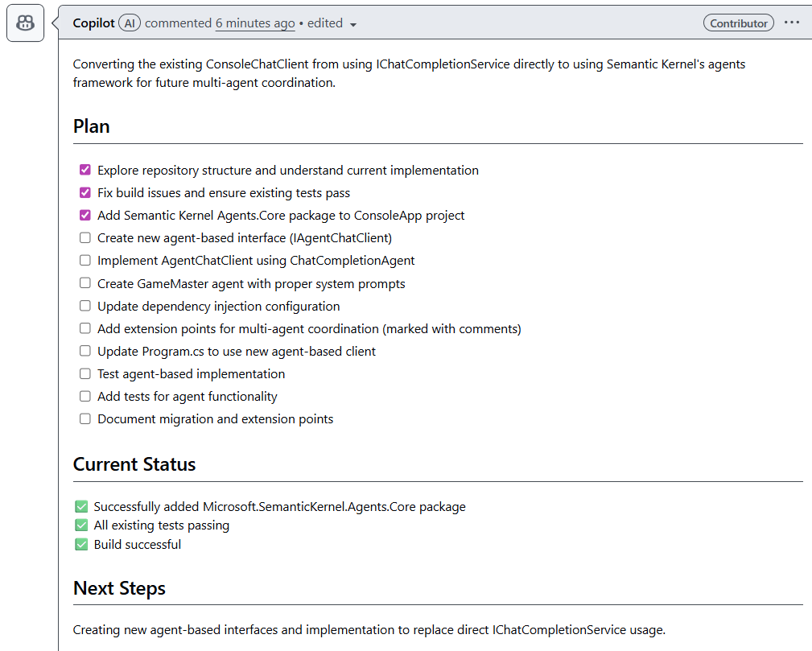Click the 'Current Status' heading

tap(134, 464)
